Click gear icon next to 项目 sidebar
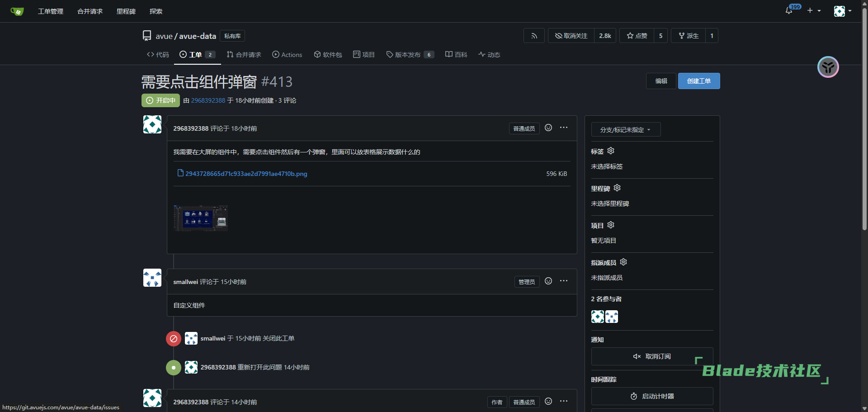This screenshot has height=412, width=868. (x=611, y=225)
